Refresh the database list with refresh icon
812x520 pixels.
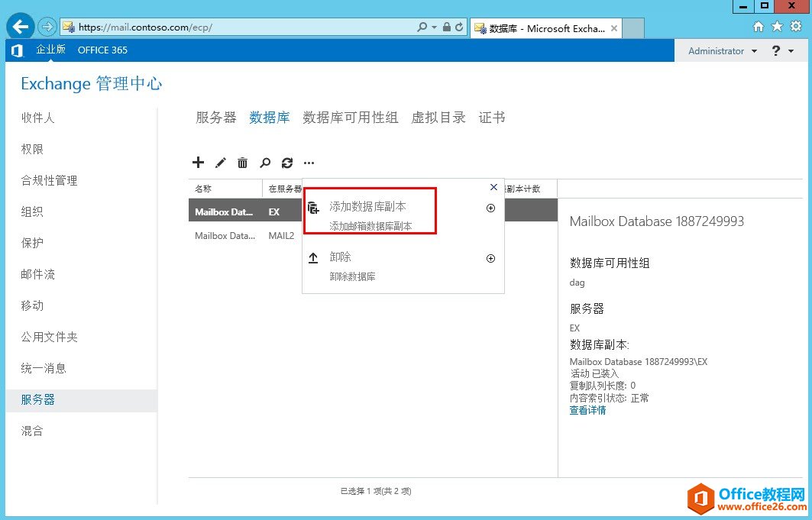click(x=286, y=162)
